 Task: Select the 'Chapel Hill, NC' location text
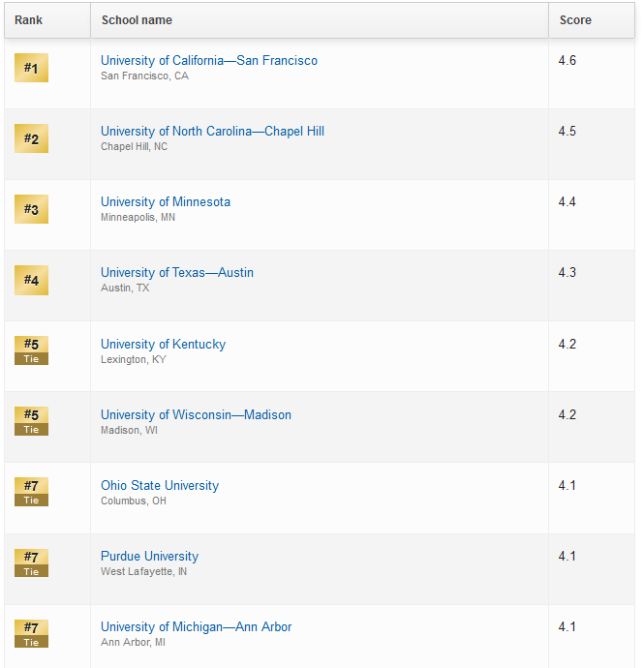(x=134, y=146)
